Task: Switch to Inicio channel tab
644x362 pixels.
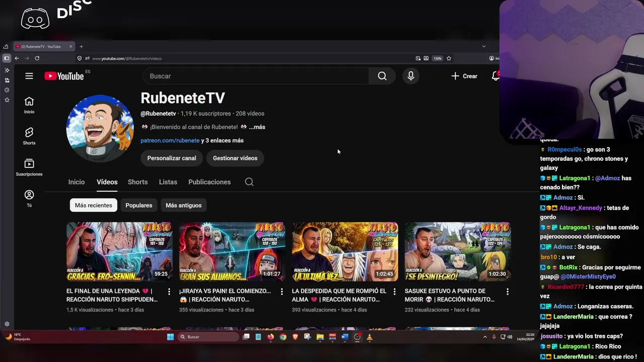Action: pos(76,182)
